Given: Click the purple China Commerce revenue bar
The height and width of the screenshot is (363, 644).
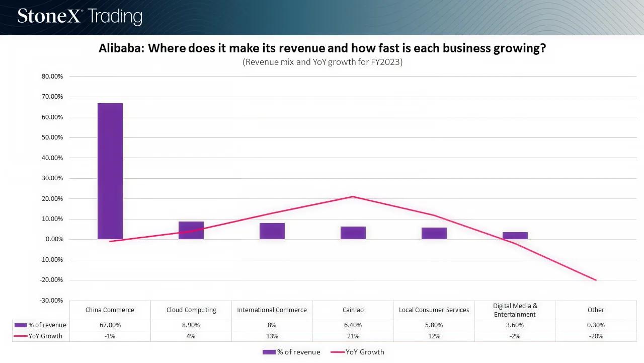Looking at the screenshot, I should coord(110,171).
